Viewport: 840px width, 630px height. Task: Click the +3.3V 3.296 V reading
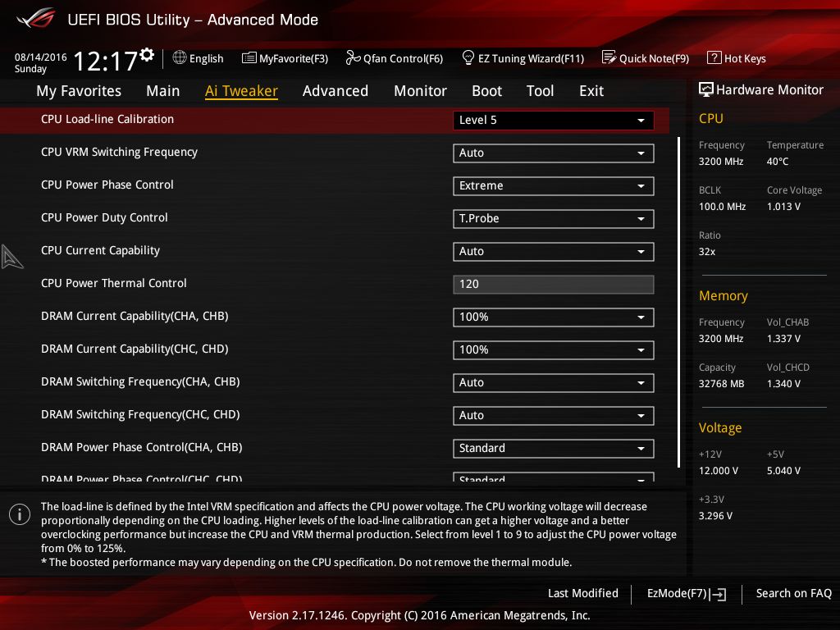[715, 516]
